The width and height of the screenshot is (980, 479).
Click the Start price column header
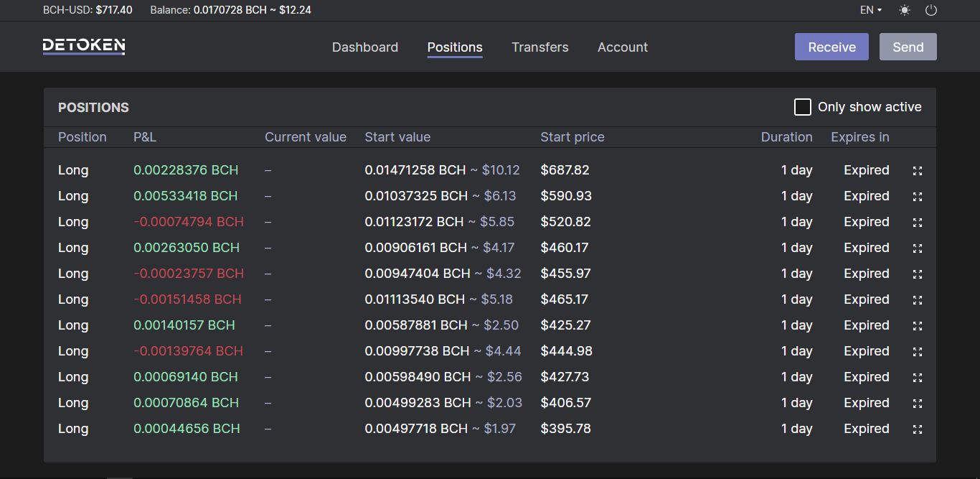(573, 137)
